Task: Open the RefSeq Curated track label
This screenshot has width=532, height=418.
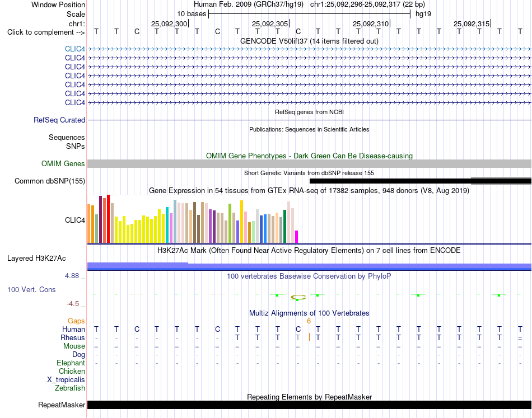Action: [59, 120]
